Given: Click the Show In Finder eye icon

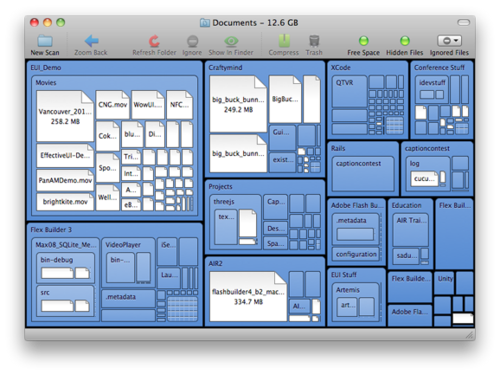Looking at the screenshot, I should click(x=231, y=41).
